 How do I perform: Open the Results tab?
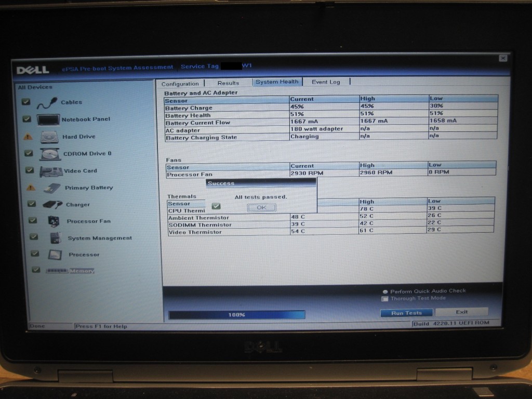tap(229, 83)
